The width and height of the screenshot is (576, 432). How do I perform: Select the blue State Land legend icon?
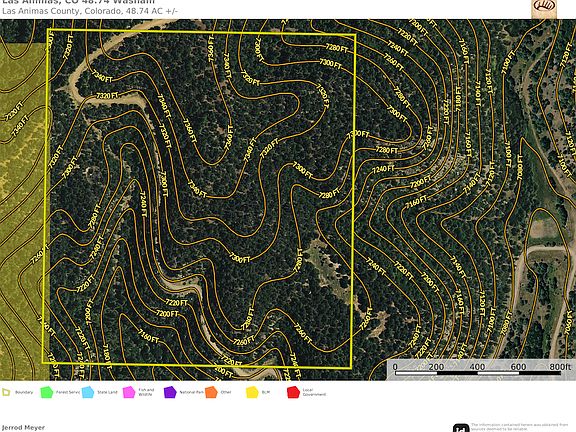coord(88,392)
